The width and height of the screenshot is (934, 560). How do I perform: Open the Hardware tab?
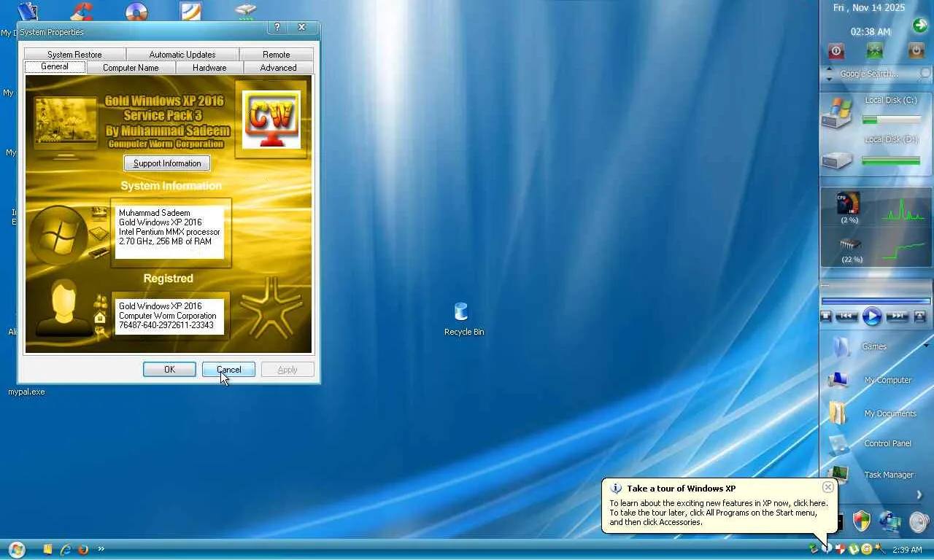tap(209, 68)
